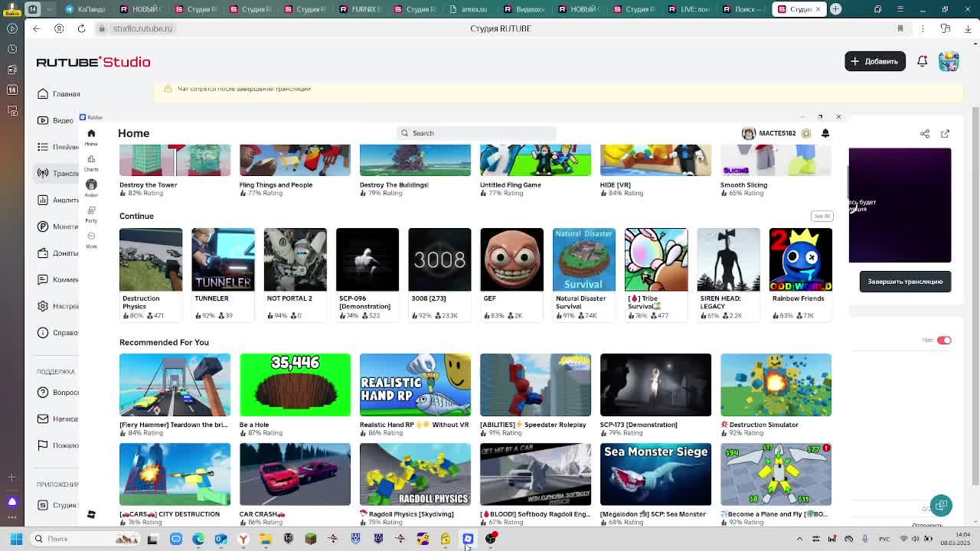Open the Realistic Hand RP thumbnail
The image size is (980, 551).
(x=415, y=385)
